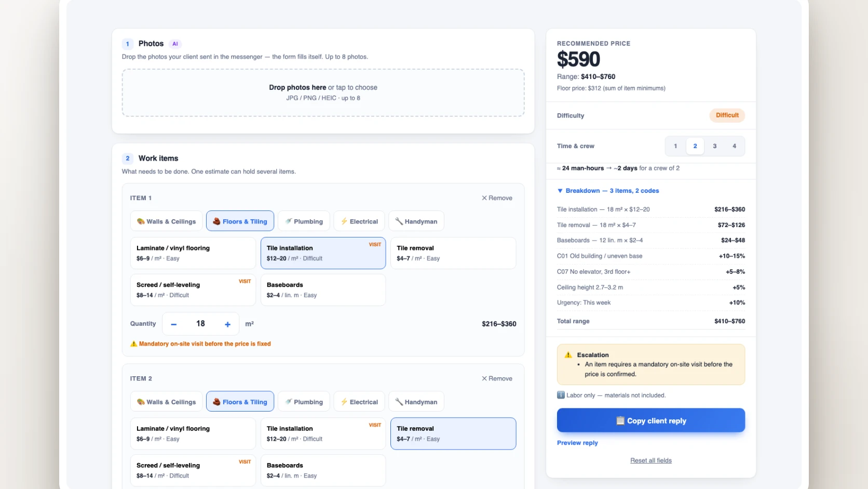Click '24 man-hours' crew estimate text
The image size is (868, 489).
pos(583,168)
